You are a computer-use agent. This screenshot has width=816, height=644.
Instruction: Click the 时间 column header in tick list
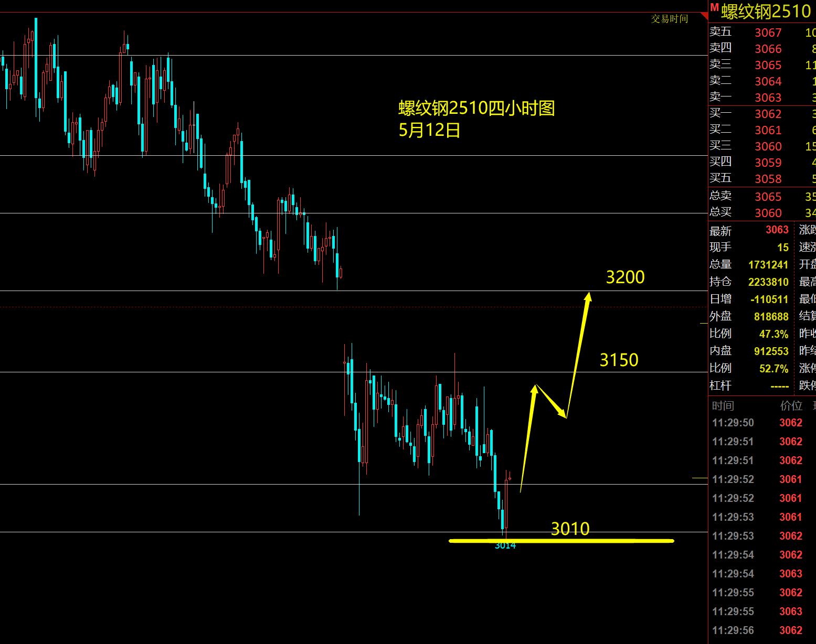(723, 406)
